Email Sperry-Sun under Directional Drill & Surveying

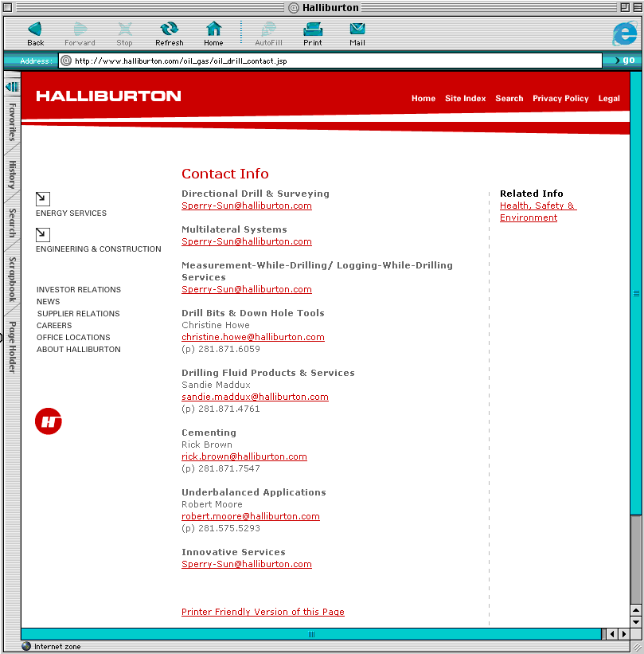click(247, 206)
